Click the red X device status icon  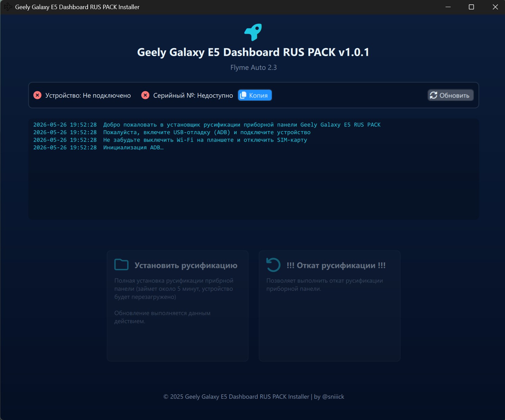coord(37,95)
